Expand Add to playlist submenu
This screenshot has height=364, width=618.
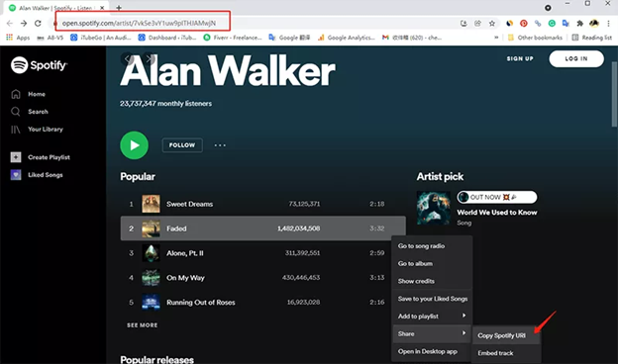click(x=433, y=316)
